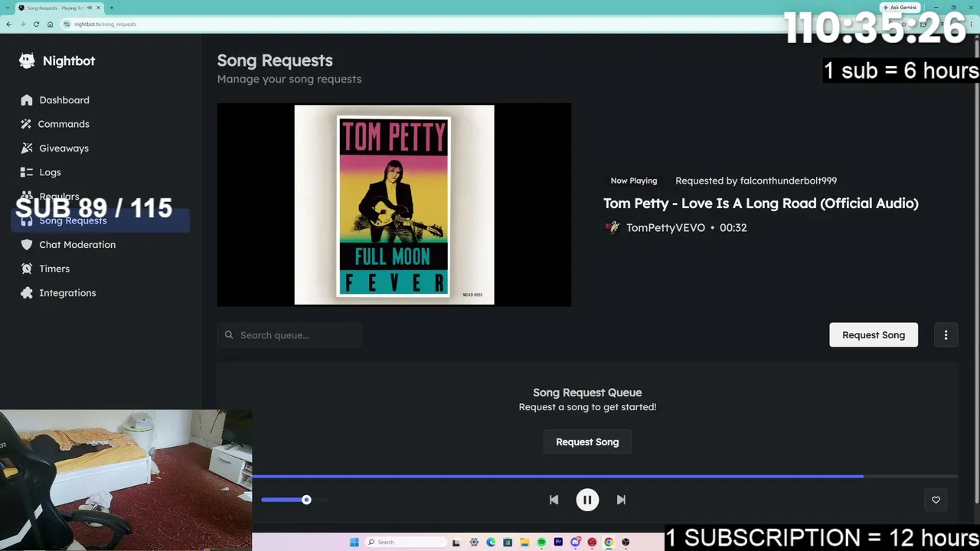Click the browser forward arrow
The image size is (980, 551).
click(22, 24)
